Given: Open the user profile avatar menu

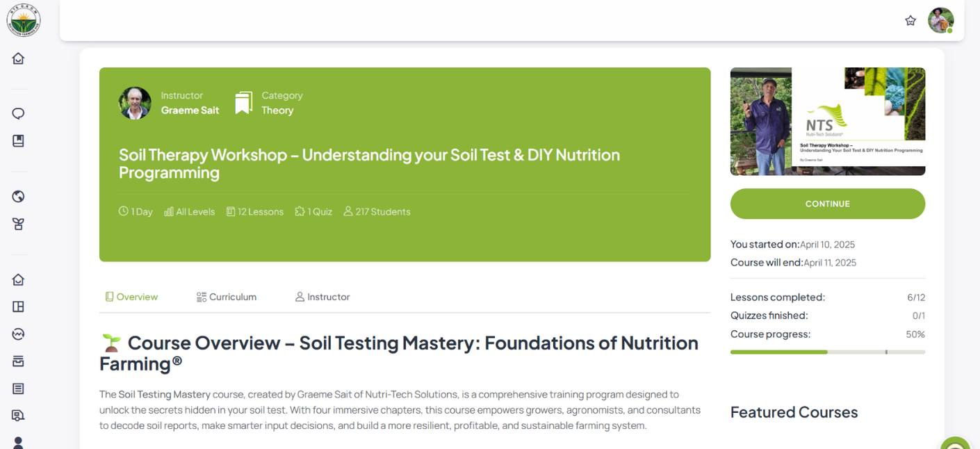Looking at the screenshot, I should (x=941, y=20).
